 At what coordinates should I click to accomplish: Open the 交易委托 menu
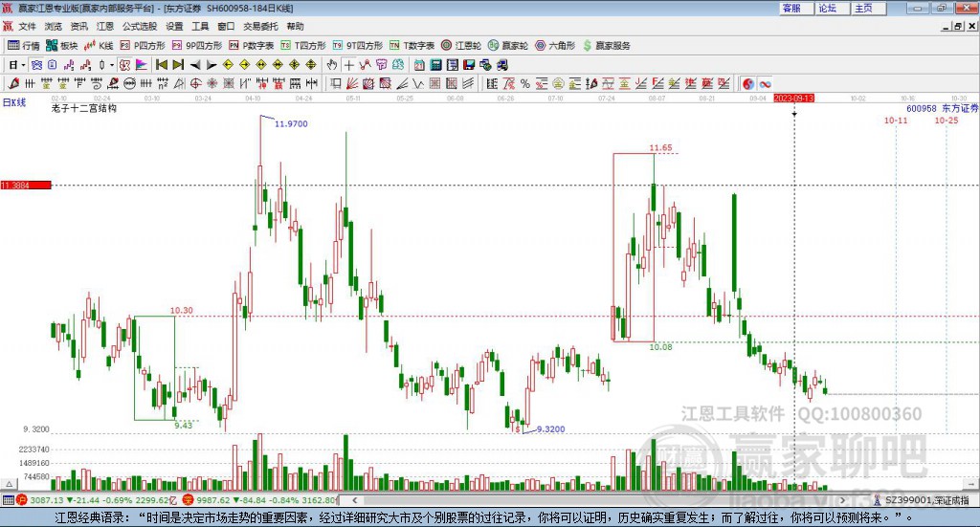(260, 26)
